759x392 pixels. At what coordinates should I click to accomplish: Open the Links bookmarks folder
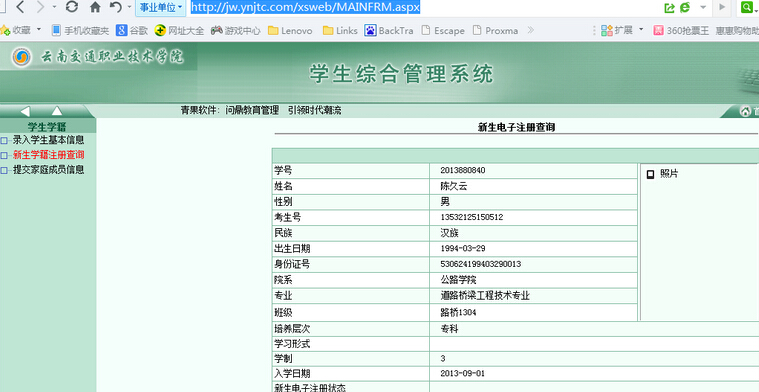pos(340,30)
